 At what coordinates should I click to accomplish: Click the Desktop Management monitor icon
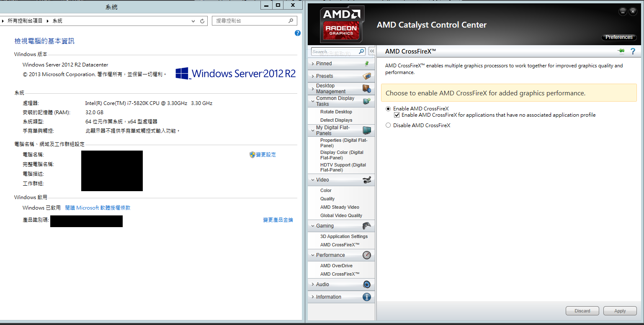pyautogui.click(x=367, y=89)
